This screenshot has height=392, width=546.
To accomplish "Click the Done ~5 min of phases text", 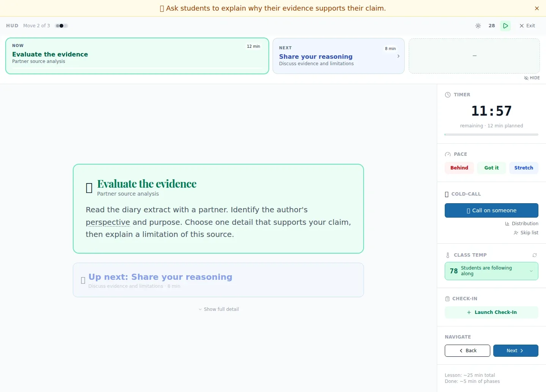I will pyautogui.click(x=472, y=381).
